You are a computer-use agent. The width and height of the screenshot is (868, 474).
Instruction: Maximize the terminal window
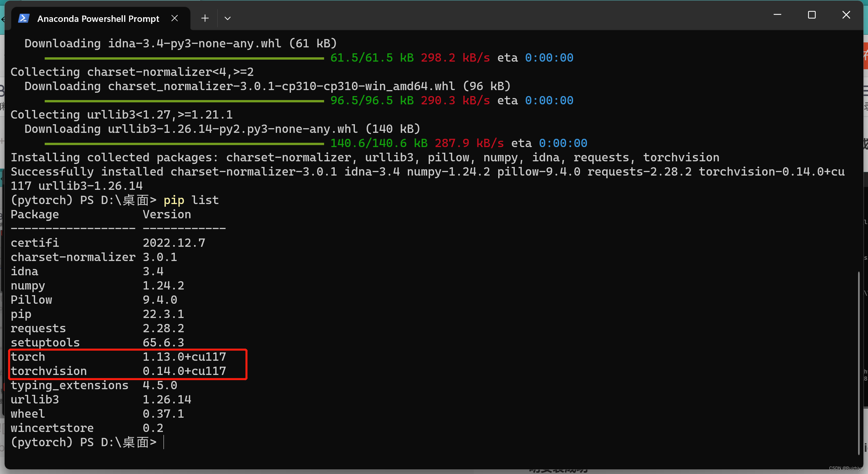coord(812,15)
